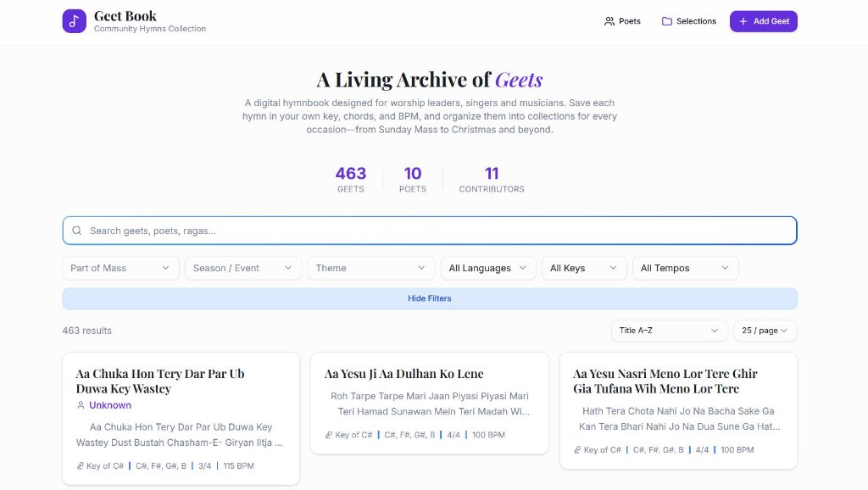Click the Poets people icon
The width and height of the screenshot is (868, 490).
click(609, 21)
